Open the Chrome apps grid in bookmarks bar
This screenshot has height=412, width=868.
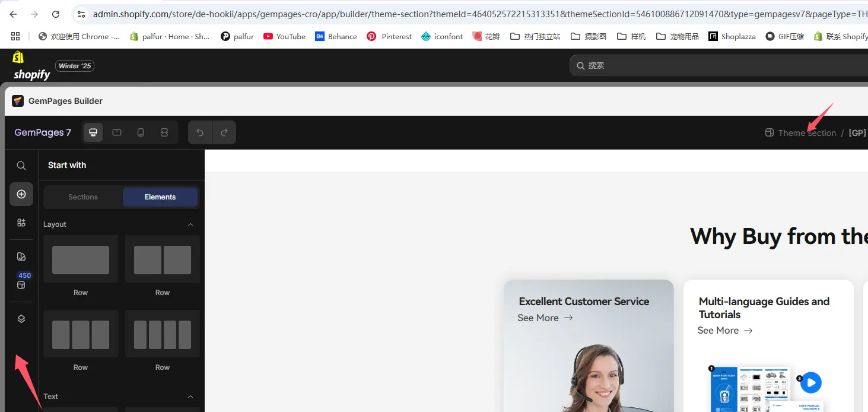click(15, 36)
